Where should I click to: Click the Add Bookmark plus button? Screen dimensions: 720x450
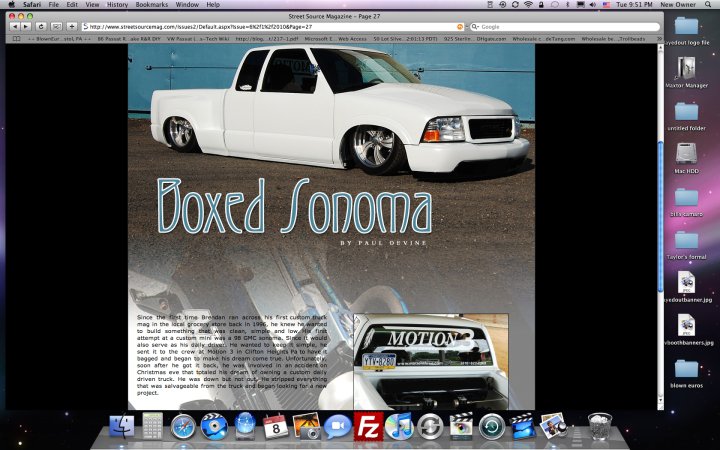point(72,26)
